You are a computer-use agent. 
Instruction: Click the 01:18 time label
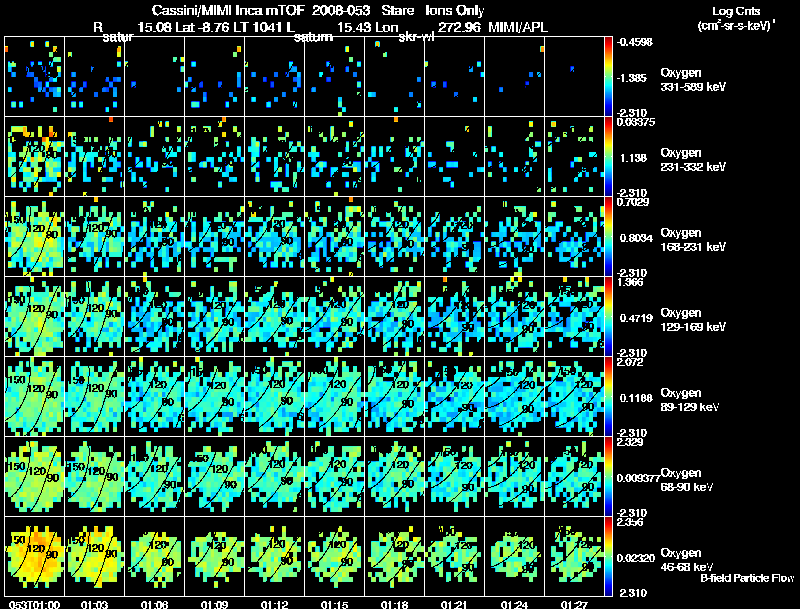(x=394, y=605)
